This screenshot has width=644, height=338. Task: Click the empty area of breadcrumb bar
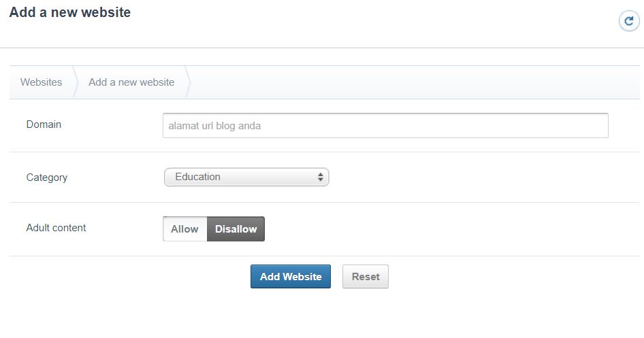(x=408, y=82)
